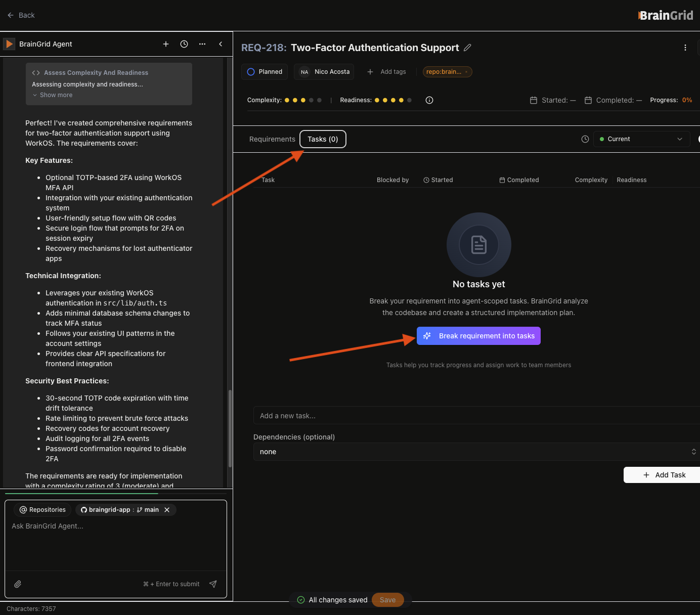Click the REQ-218 identifier
The image size is (700, 615).
(264, 48)
